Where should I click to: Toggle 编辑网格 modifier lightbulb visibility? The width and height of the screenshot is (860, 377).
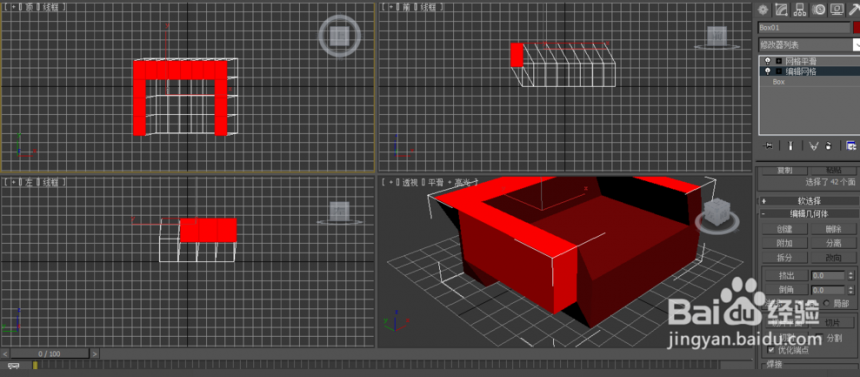coord(767,71)
